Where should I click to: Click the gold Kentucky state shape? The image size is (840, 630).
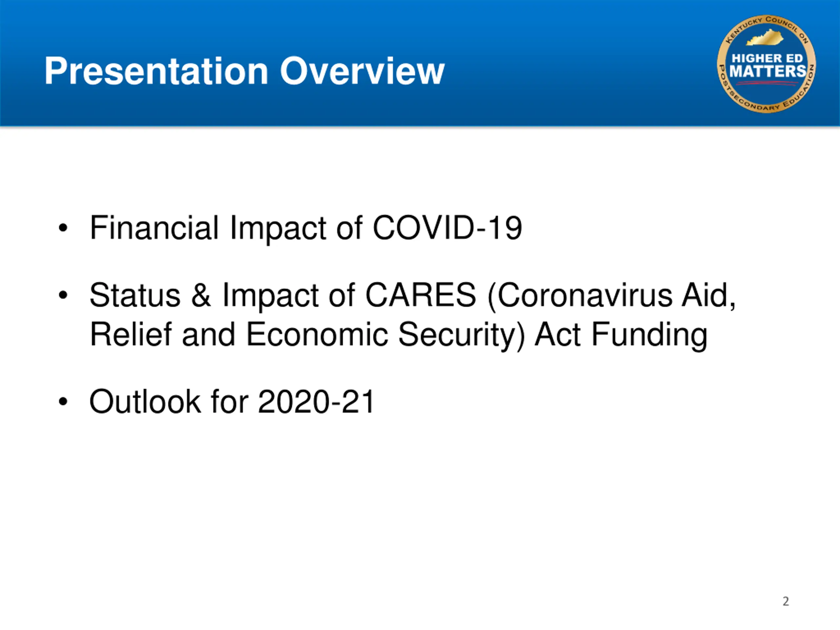[765, 38]
